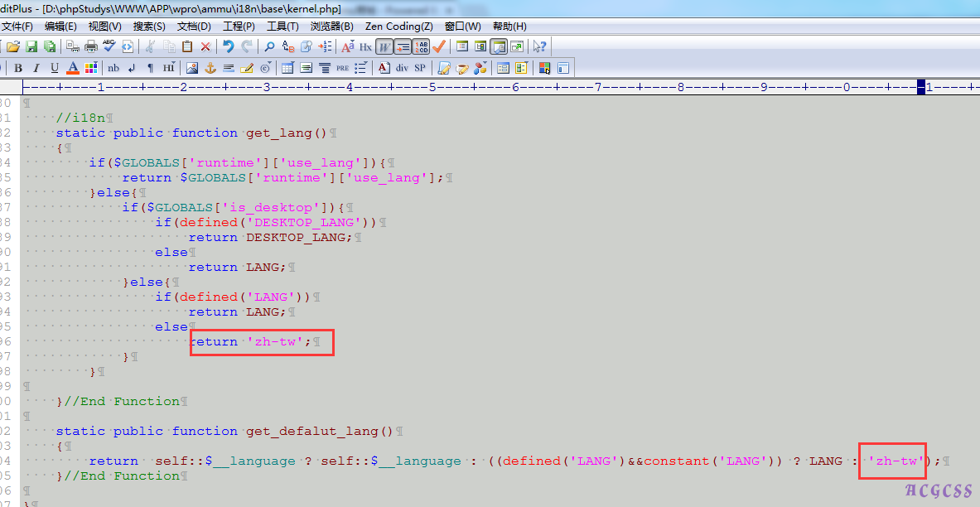980x507 pixels.
Task: Click the red Delete X icon
Action: point(205,46)
